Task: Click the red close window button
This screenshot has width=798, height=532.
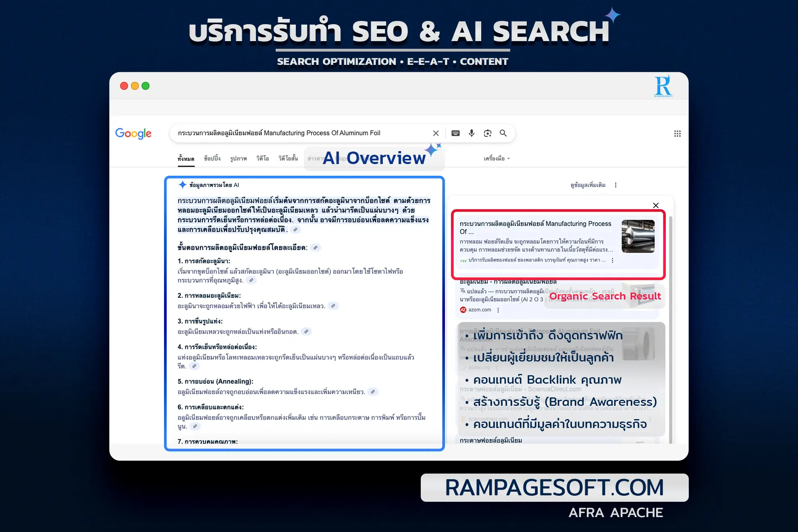Action: tap(124, 86)
